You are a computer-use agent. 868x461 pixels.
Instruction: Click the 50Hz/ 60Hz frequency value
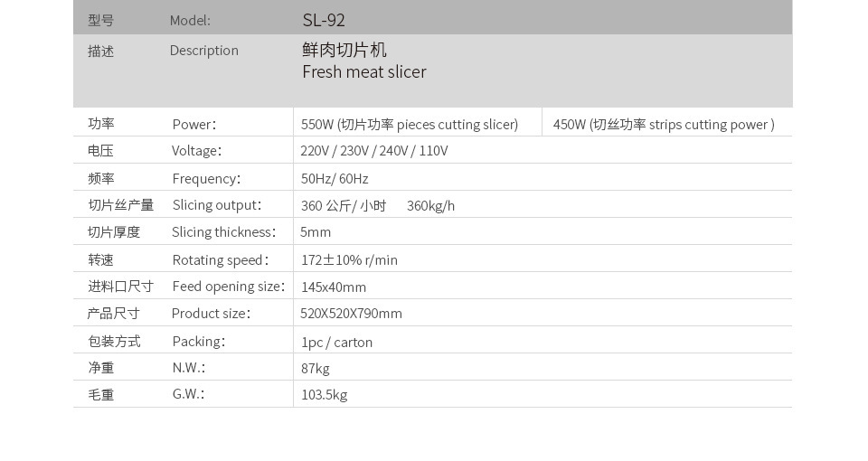[335, 179]
